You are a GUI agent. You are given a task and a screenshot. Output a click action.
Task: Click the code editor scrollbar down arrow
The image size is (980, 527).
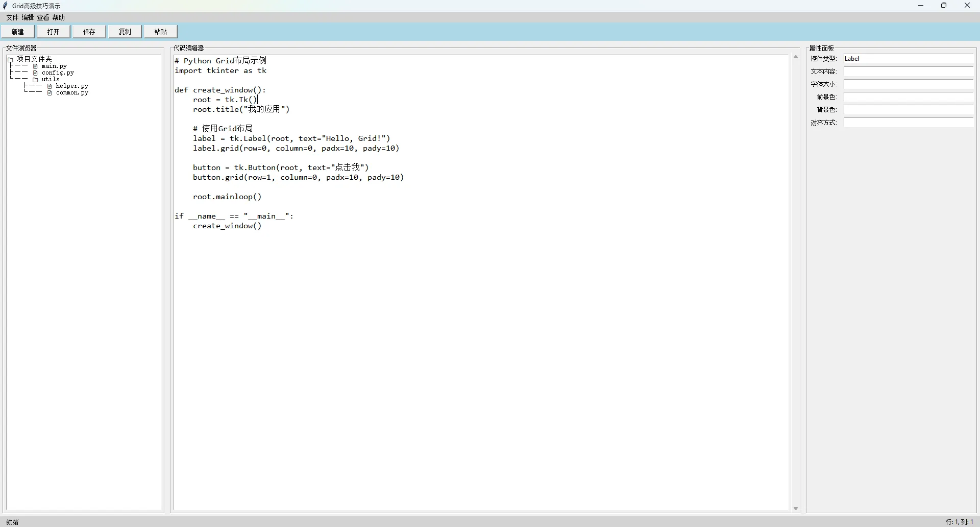pos(796,509)
